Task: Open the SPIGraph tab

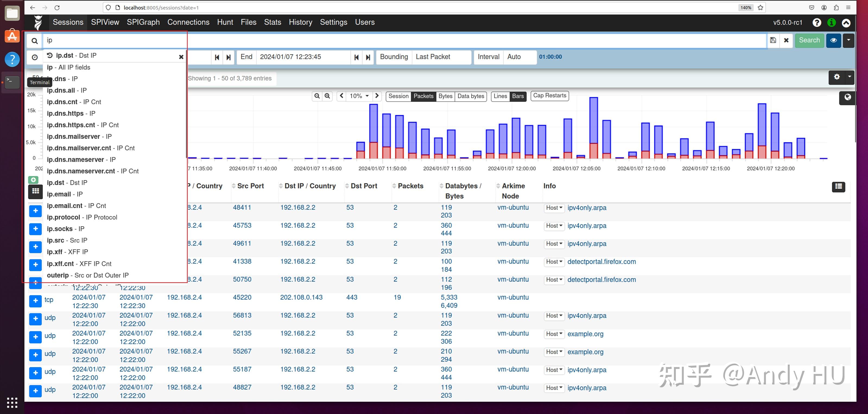Action: (143, 22)
